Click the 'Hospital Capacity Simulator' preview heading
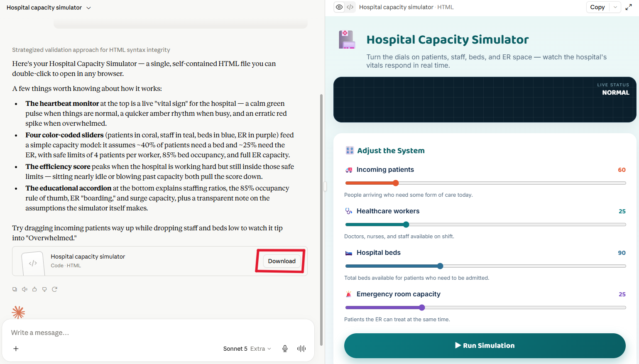This screenshot has width=639, height=364. (448, 39)
